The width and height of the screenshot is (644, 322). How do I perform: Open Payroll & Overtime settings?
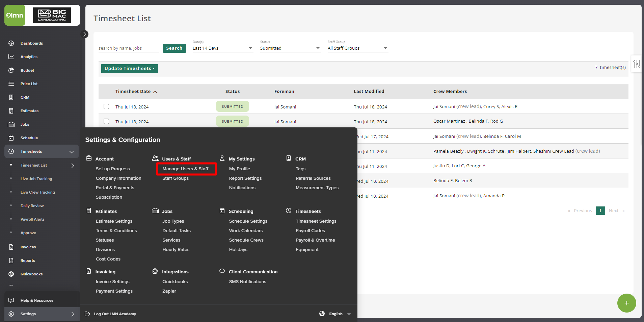(315, 240)
